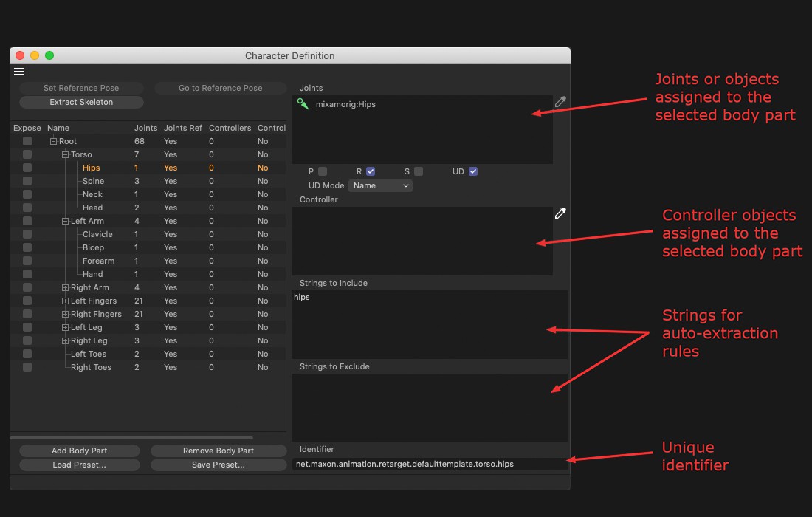Uncheck the UD checkbox
The image size is (812, 517).
coord(473,171)
